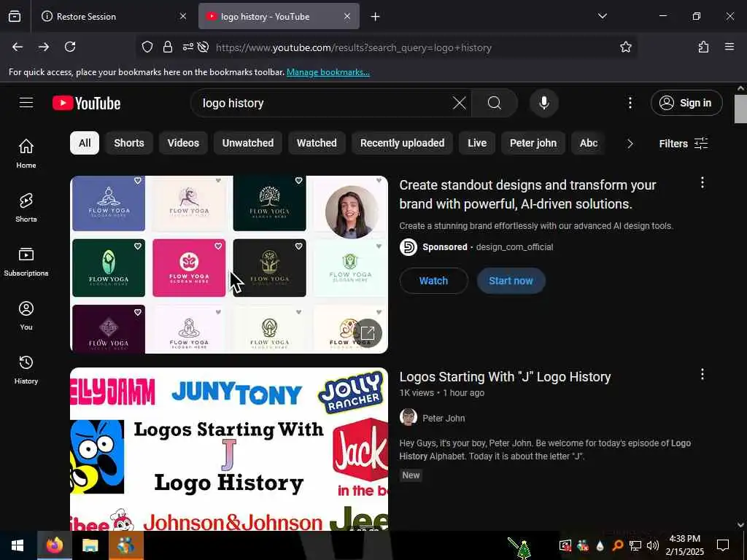Close the logo history YouTube tab
747x560 pixels.
pos(347,16)
